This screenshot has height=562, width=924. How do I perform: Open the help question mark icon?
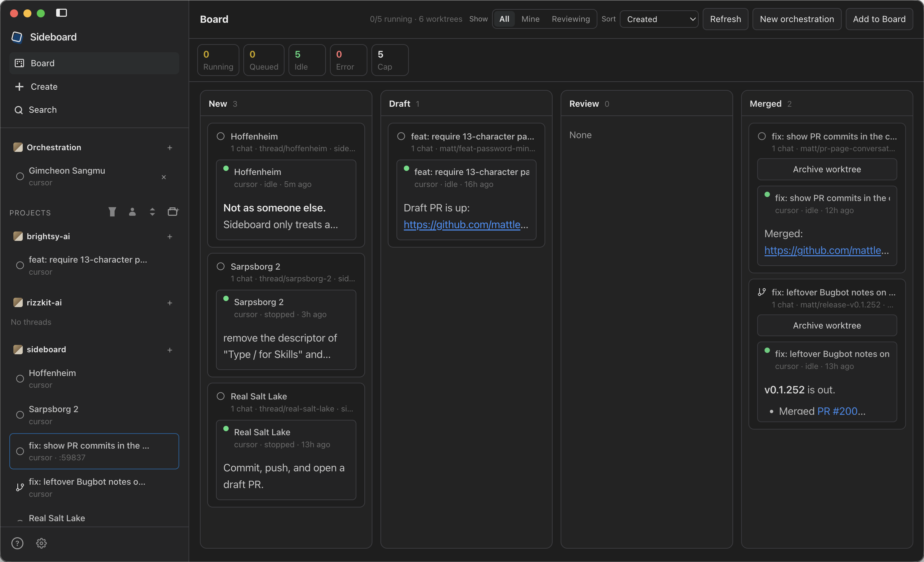17,543
